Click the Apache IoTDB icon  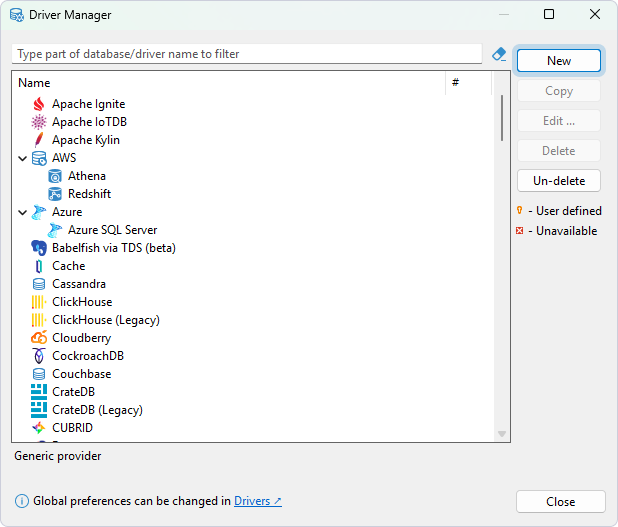point(39,122)
